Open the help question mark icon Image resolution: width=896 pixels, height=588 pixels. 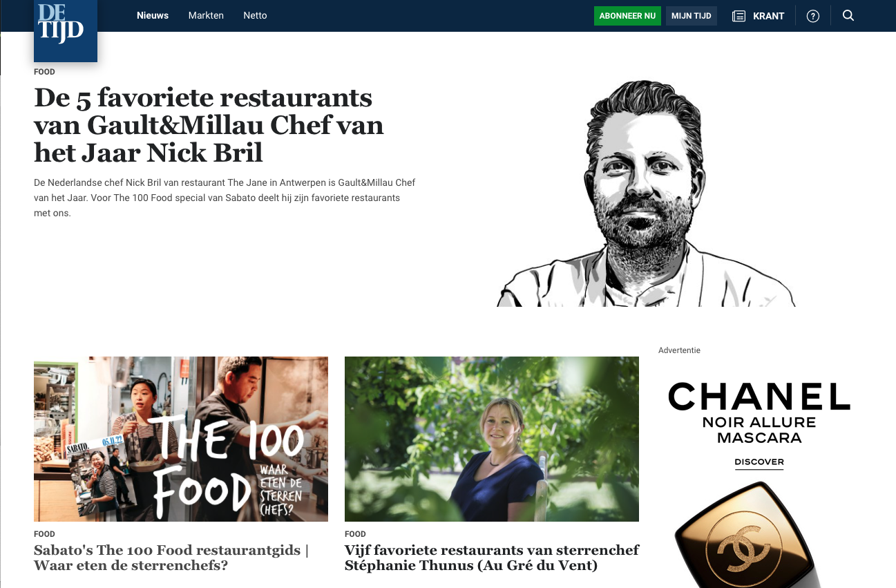tap(813, 16)
